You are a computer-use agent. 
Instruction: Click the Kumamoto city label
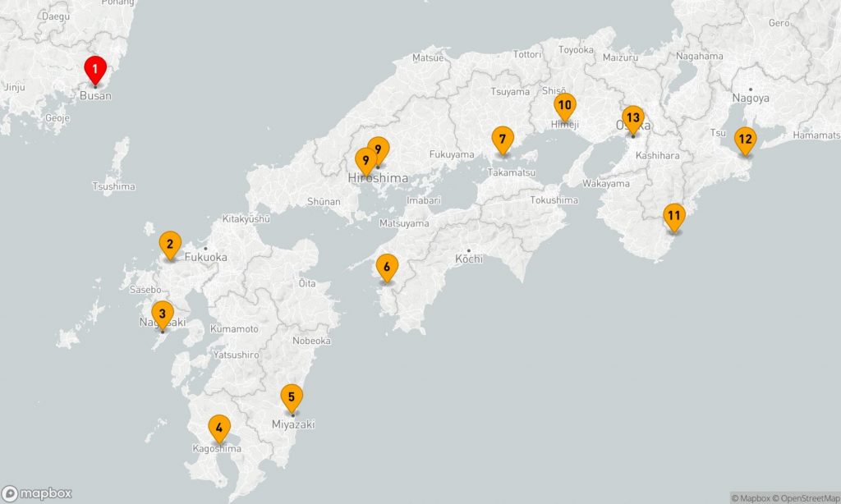pyautogui.click(x=234, y=329)
